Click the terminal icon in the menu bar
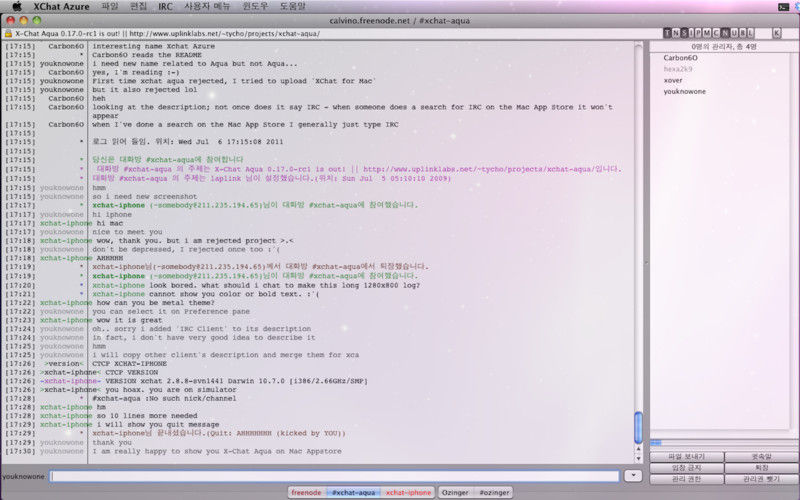 pyautogui.click(x=783, y=7)
